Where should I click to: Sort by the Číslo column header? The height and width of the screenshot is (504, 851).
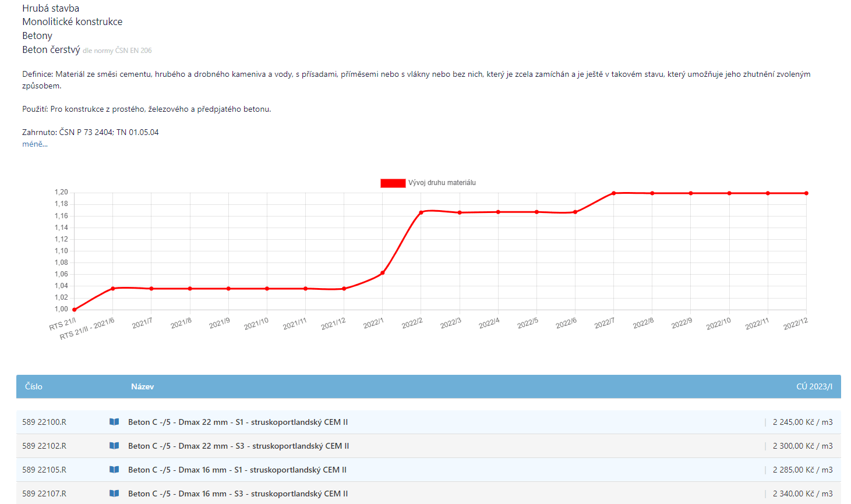[34, 386]
